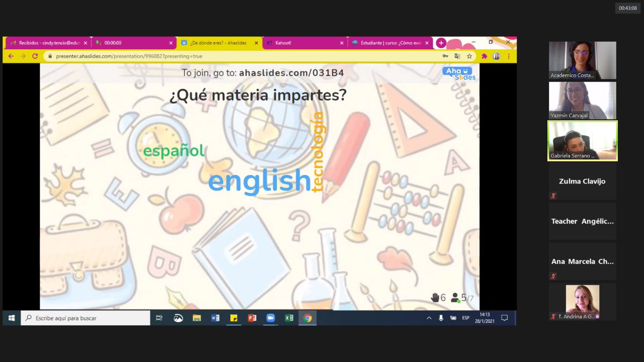This screenshot has height=362, width=644.
Task: Go back in browser history
Action: point(11,56)
